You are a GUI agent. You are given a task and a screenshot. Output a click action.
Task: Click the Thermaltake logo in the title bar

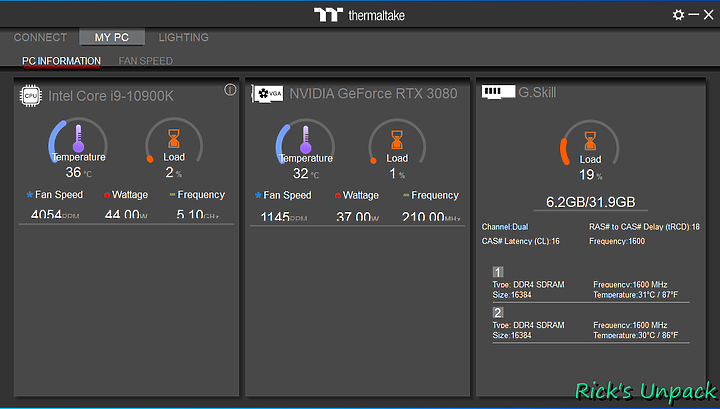coord(360,15)
